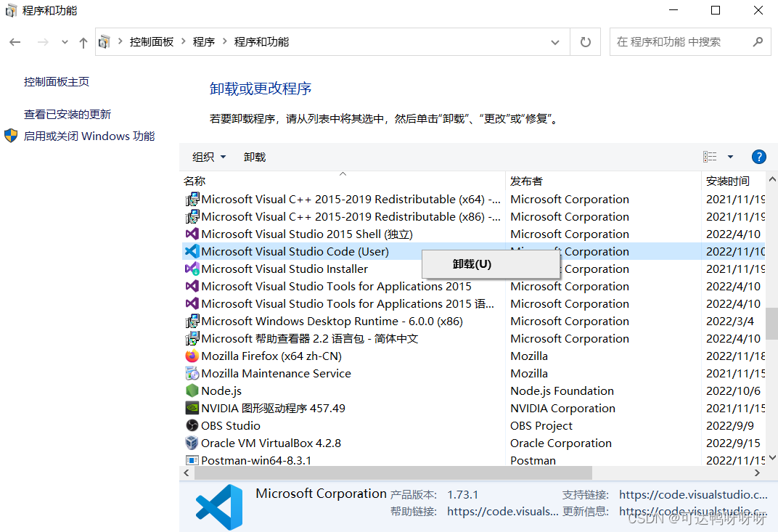Expand chevron after 控制面板 in breadcrumb
Screen dimensions: 778x532
pyautogui.click(x=183, y=41)
